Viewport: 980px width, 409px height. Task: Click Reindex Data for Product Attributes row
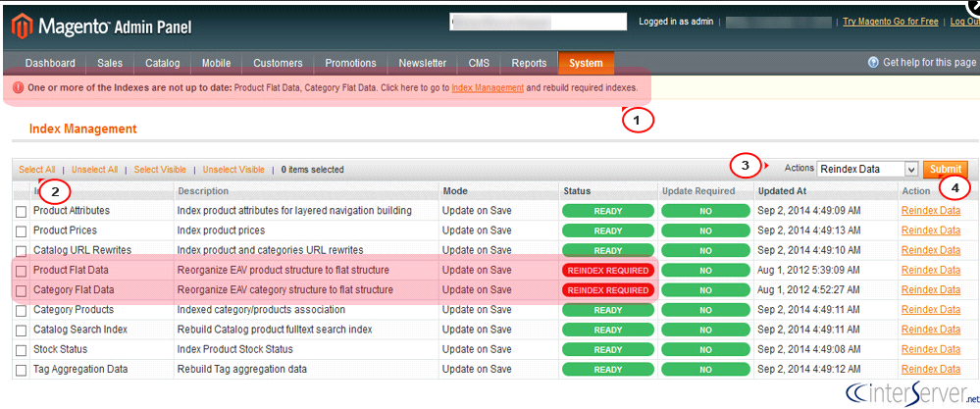(x=931, y=211)
